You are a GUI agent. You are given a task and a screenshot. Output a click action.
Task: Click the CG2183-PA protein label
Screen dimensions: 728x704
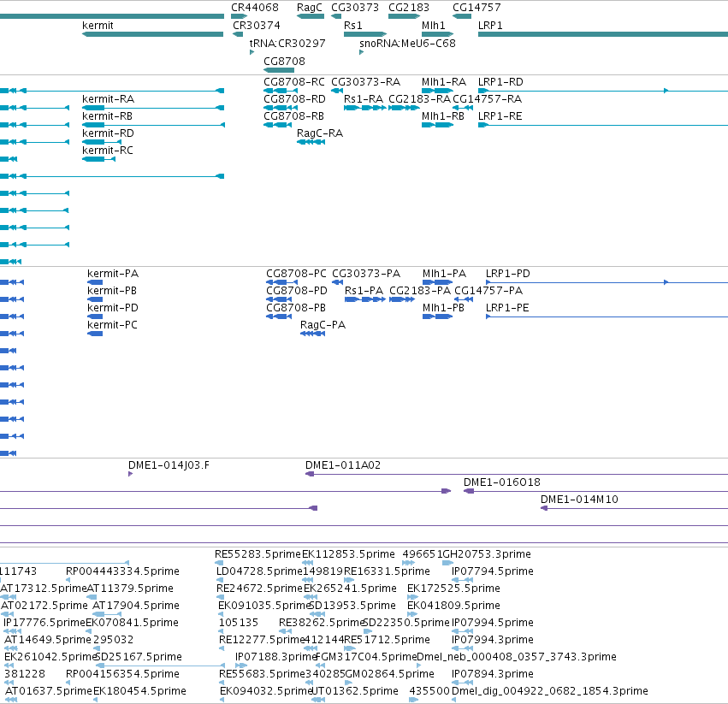420,291
